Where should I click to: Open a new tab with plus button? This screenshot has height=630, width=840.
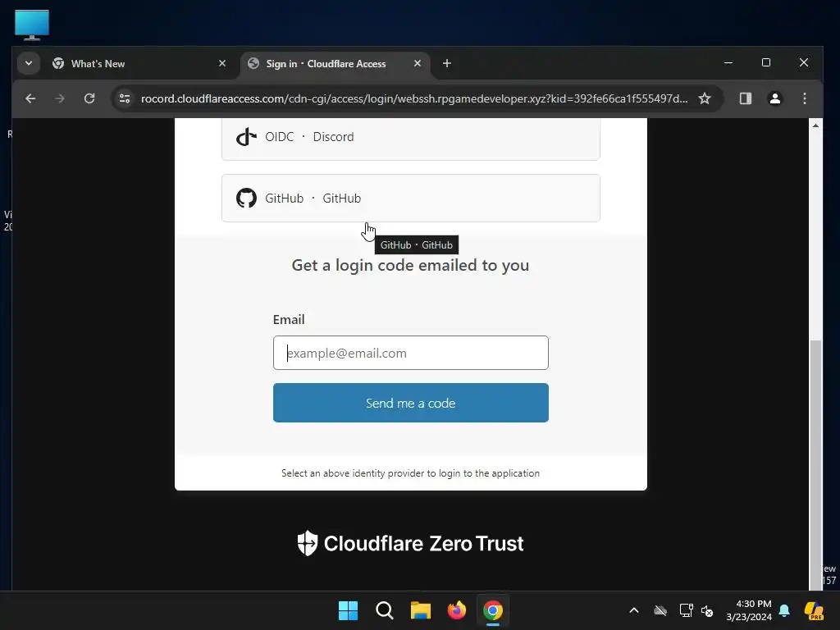[x=447, y=64]
